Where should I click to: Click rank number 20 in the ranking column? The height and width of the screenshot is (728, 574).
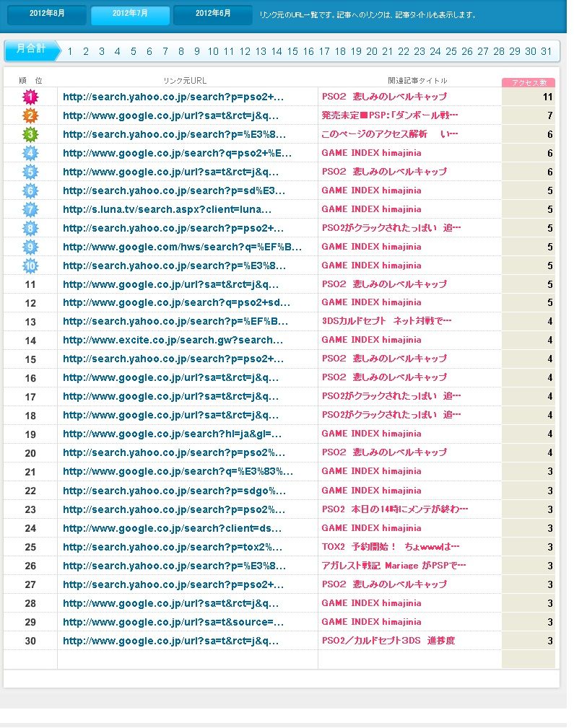(30, 453)
